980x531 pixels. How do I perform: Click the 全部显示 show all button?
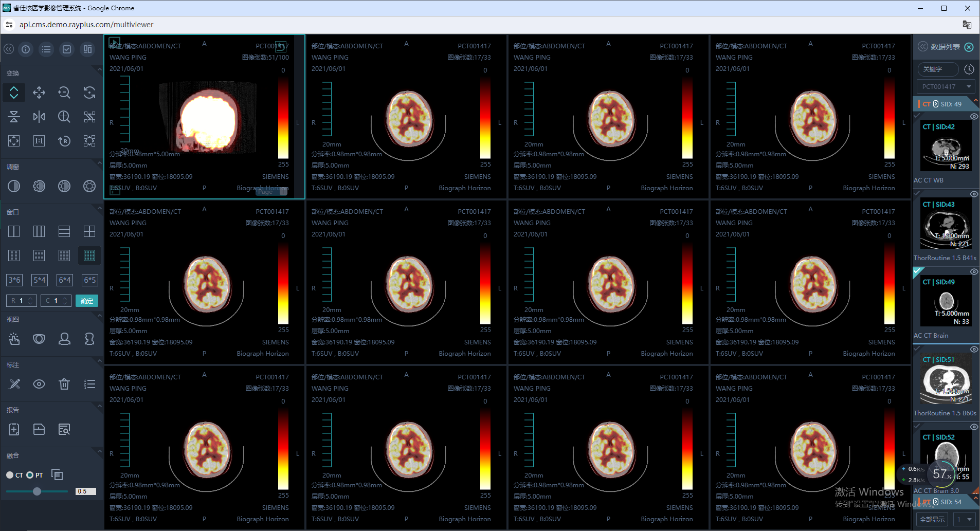point(932,519)
